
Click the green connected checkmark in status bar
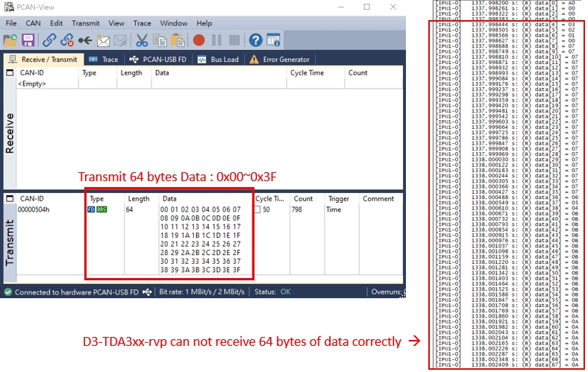(x=8, y=291)
